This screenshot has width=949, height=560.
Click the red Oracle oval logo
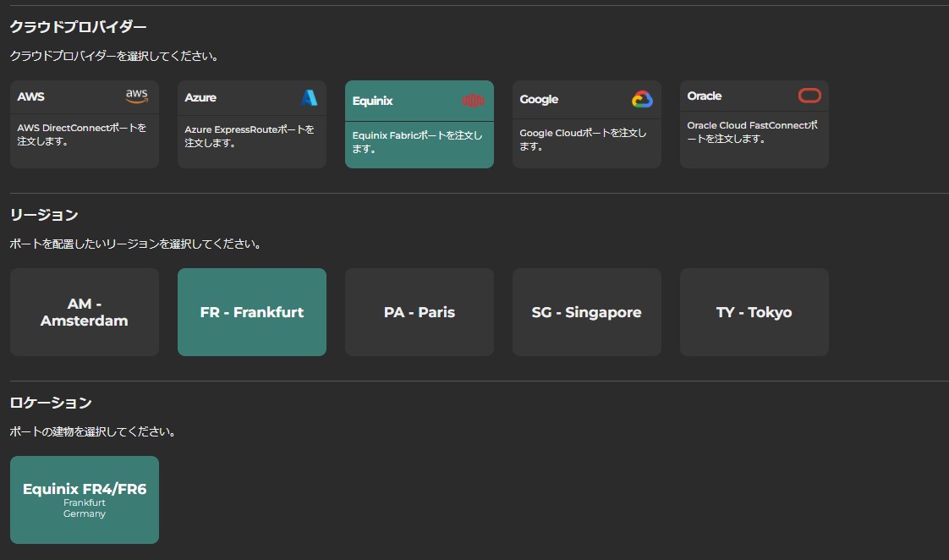[809, 96]
